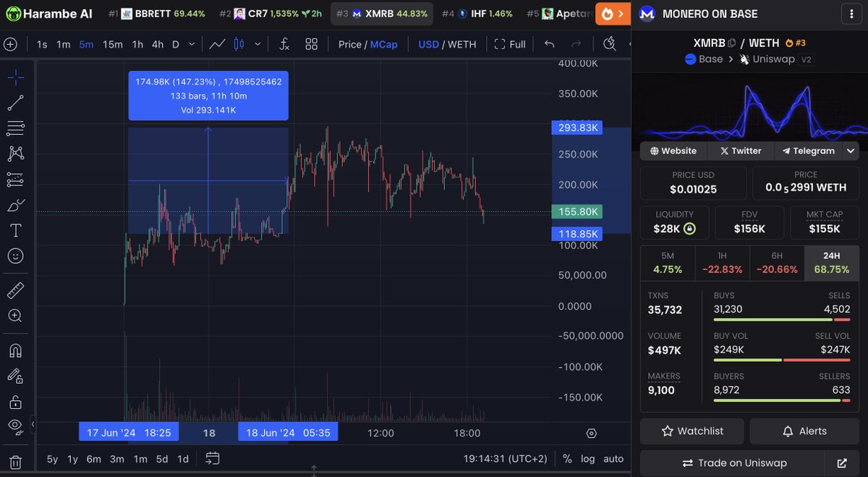Open the CR7 trending token

(270, 14)
